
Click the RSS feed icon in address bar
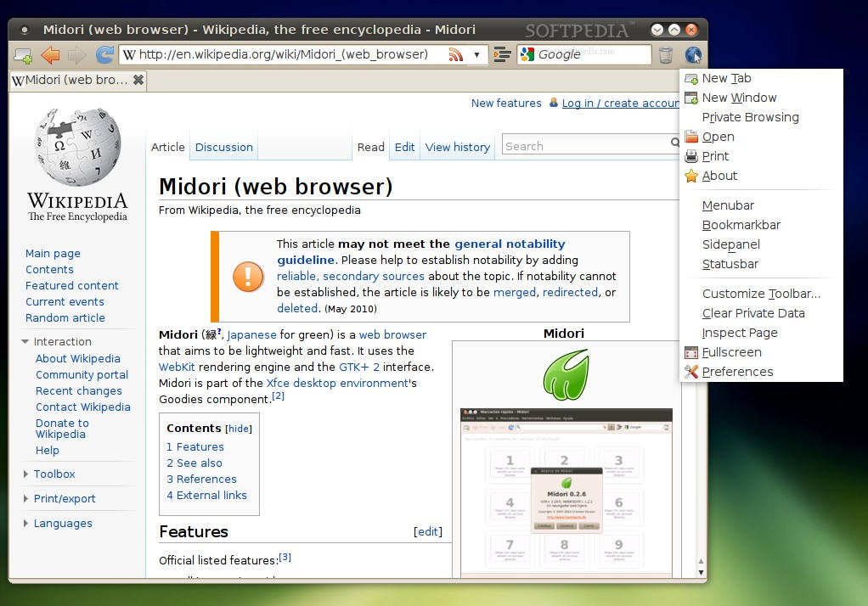pyautogui.click(x=455, y=54)
